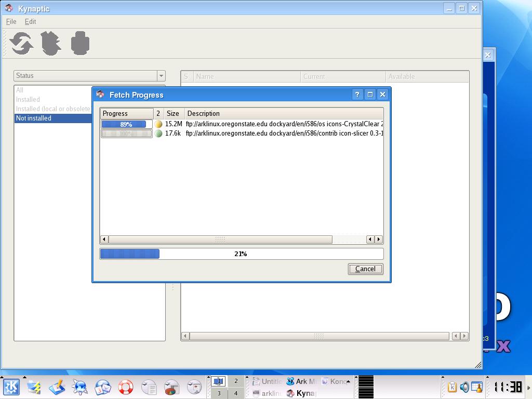This screenshot has width=532, height=399.
Task: Open the mail client icon in taskbar
Action: 102,387
